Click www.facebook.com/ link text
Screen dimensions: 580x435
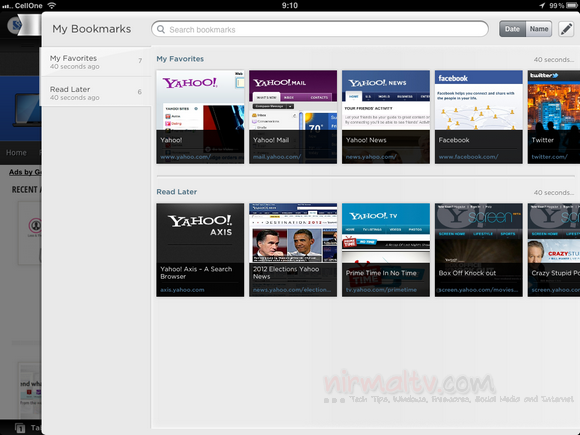(x=468, y=157)
